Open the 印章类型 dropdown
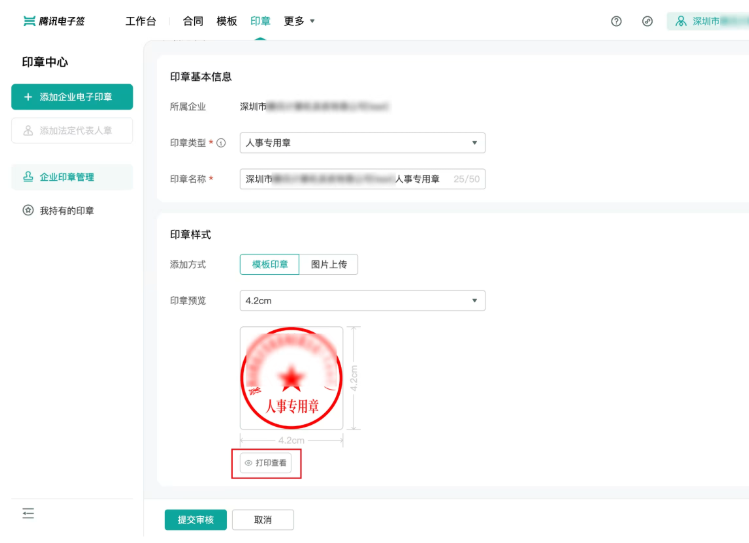Screen dimensions: 749x543 point(362,143)
